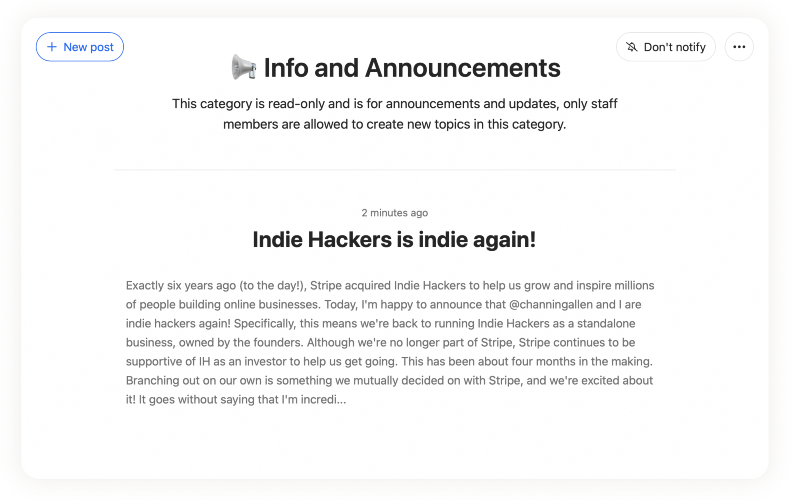Click the read-only category description text
Viewport: 792px width, 500px height.
click(x=395, y=114)
